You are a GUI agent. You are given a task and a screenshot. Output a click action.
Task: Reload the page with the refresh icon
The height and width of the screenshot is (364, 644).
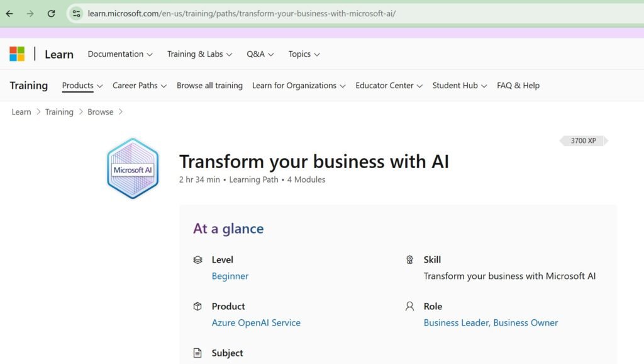tap(51, 14)
